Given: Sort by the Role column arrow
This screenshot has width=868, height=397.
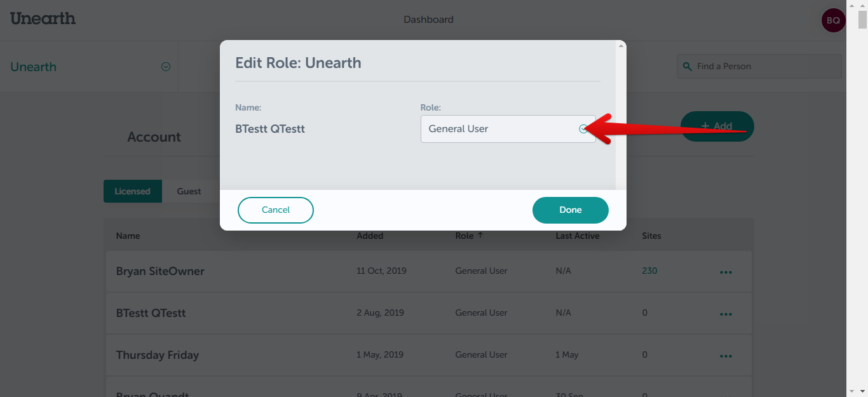Looking at the screenshot, I should pyautogui.click(x=480, y=235).
